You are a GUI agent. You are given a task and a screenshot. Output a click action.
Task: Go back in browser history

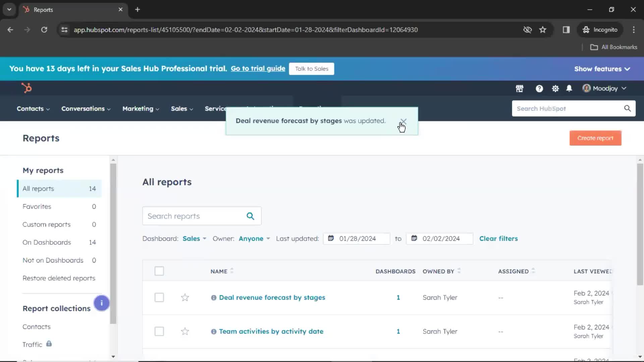coord(10,30)
